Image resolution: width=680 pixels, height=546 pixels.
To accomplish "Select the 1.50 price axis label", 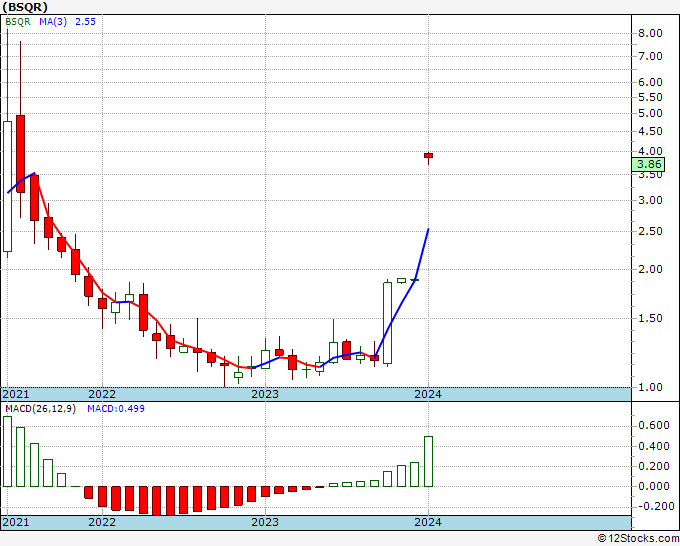I will coord(651,318).
